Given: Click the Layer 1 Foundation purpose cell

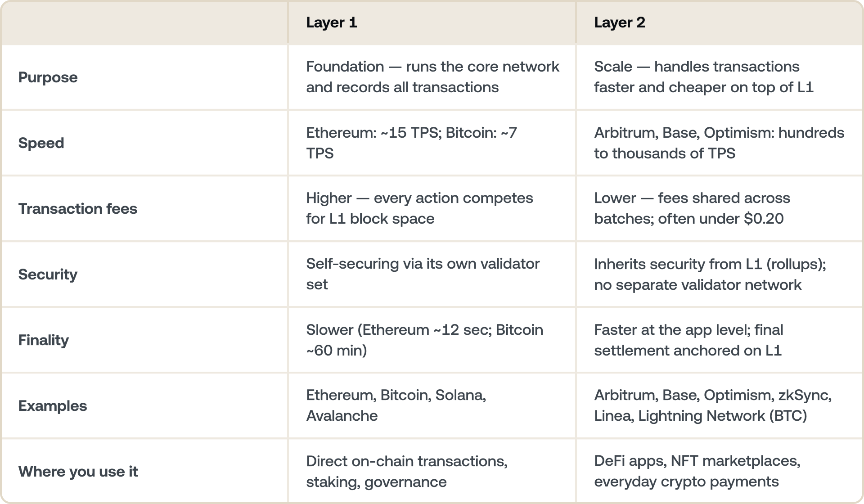Looking at the screenshot, I should click(x=432, y=77).
